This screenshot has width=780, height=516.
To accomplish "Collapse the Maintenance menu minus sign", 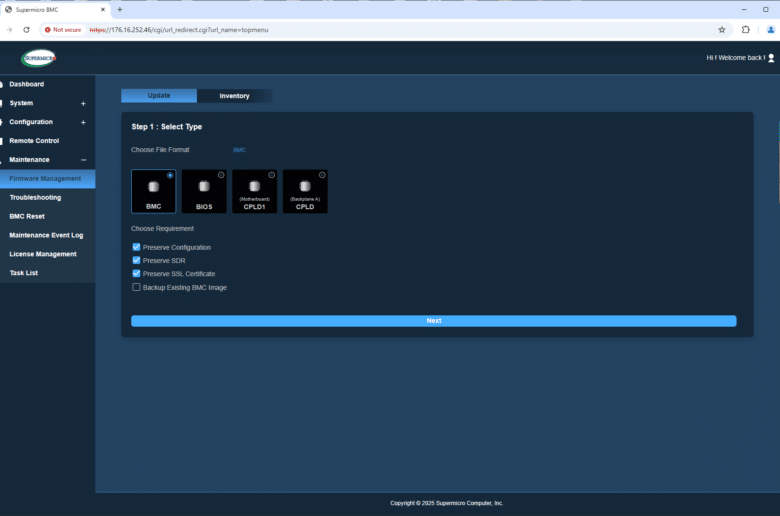I will point(83,160).
